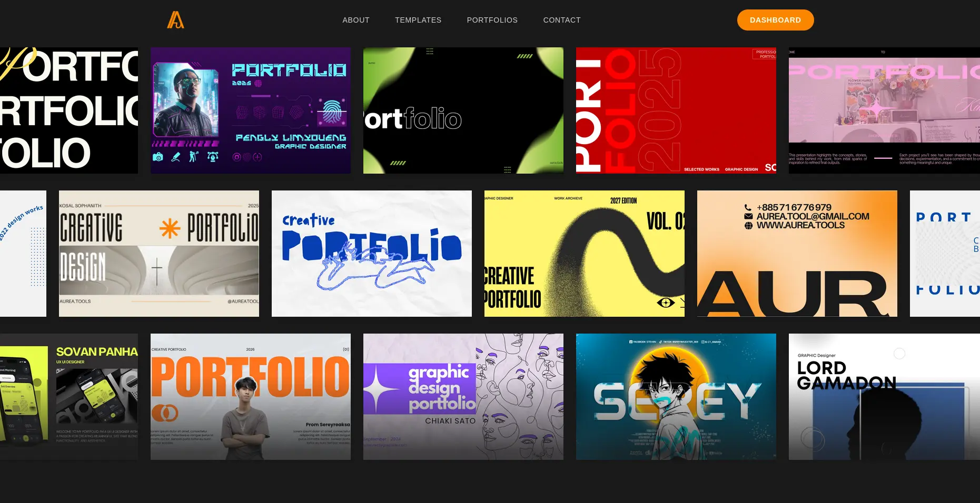This screenshot has width=980, height=503.
Task: Click the 'Prom Sereyreaksa' name text
Action: tap(328, 425)
